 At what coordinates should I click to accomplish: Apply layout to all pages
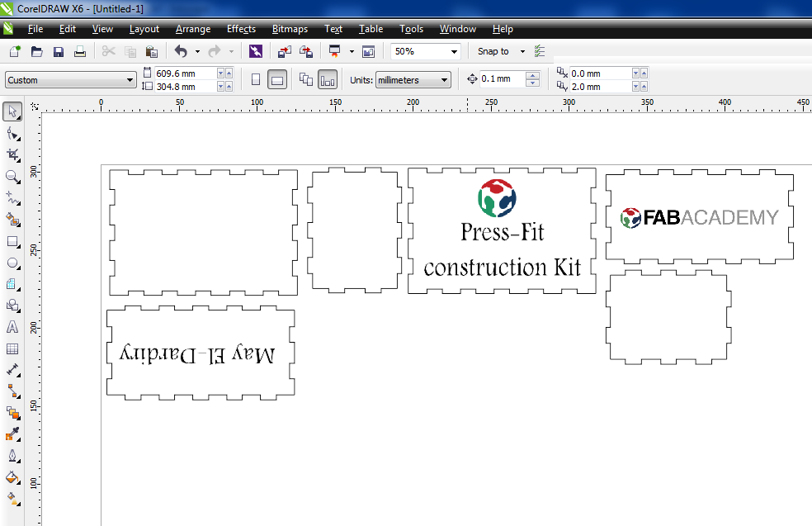click(306, 80)
